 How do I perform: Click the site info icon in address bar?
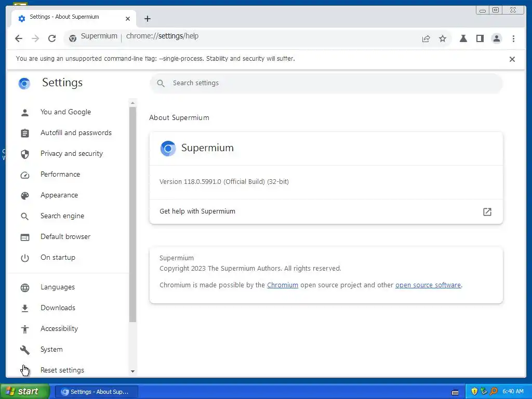(x=73, y=38)
